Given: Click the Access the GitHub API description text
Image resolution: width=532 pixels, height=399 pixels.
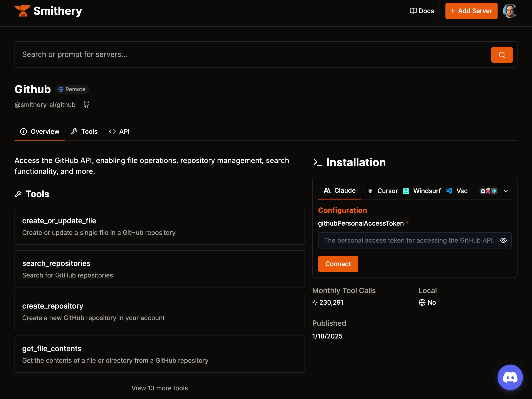Looking at the screenshot, I should [x=152, y=166].
